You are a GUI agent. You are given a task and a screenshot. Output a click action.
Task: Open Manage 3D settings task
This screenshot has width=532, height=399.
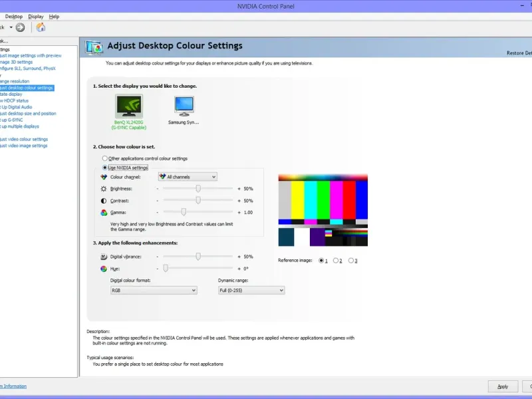click(16, 62)
